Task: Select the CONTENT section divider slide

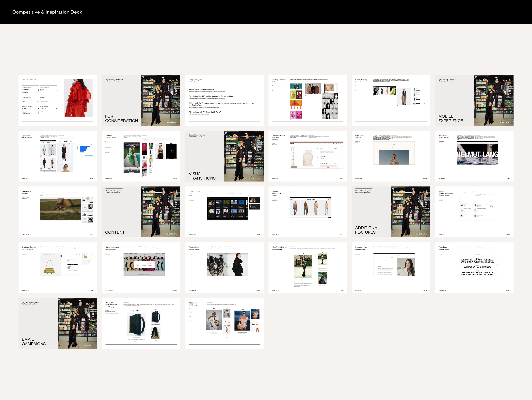Action: [x=141, y=212]
